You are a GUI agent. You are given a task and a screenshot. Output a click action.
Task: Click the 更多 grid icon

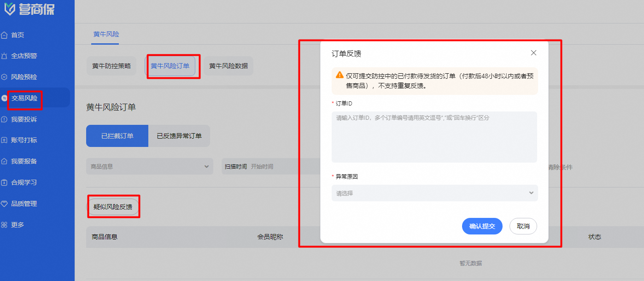(x=4, y=225)
